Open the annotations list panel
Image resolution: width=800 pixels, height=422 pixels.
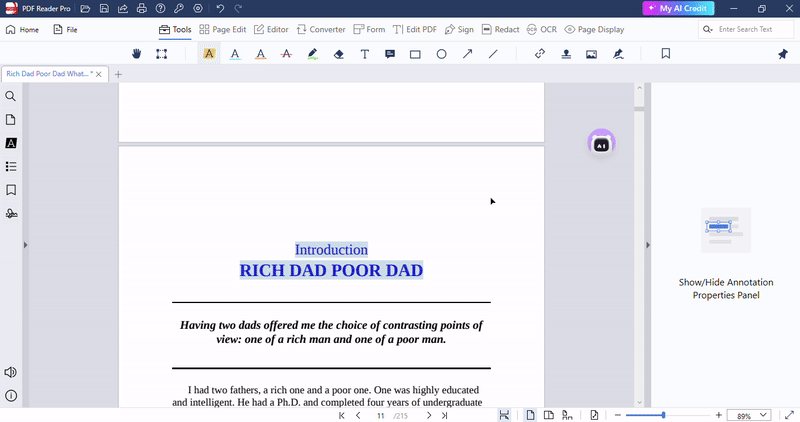(11, 143)
